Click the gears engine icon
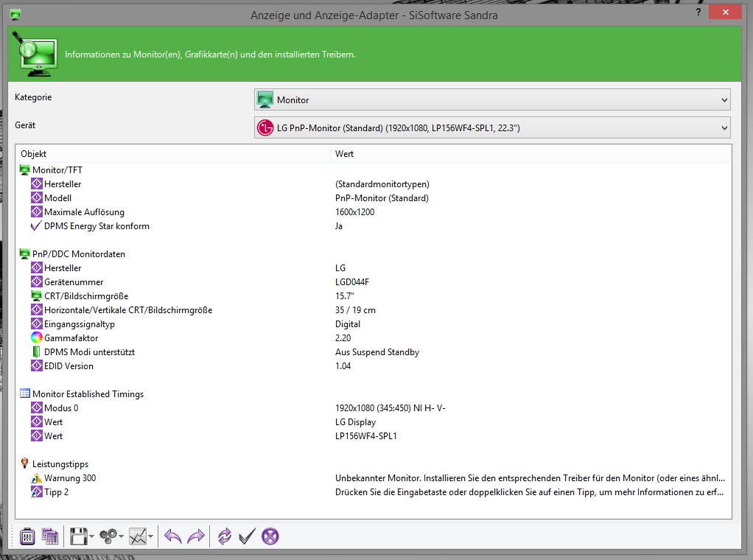The width and height of the screenshot is (753, 560). (108, 536)
